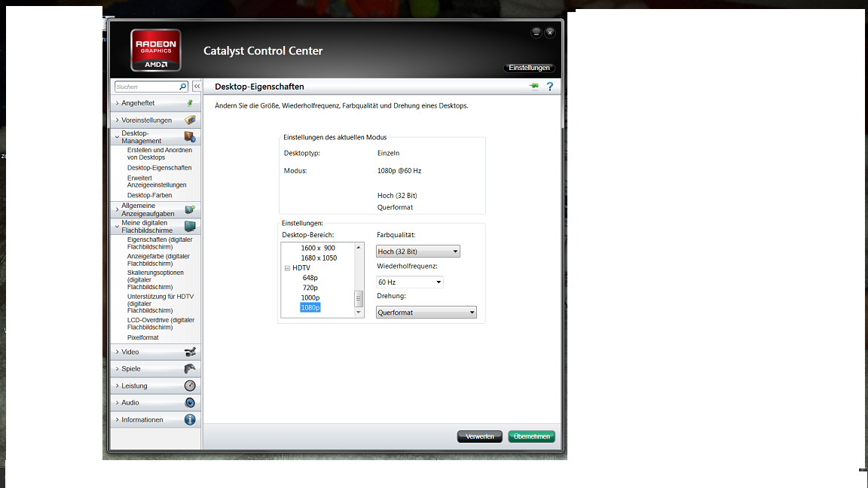Open Eigenschaften (digitaler Flachbildschirm)

coord(160,243)
